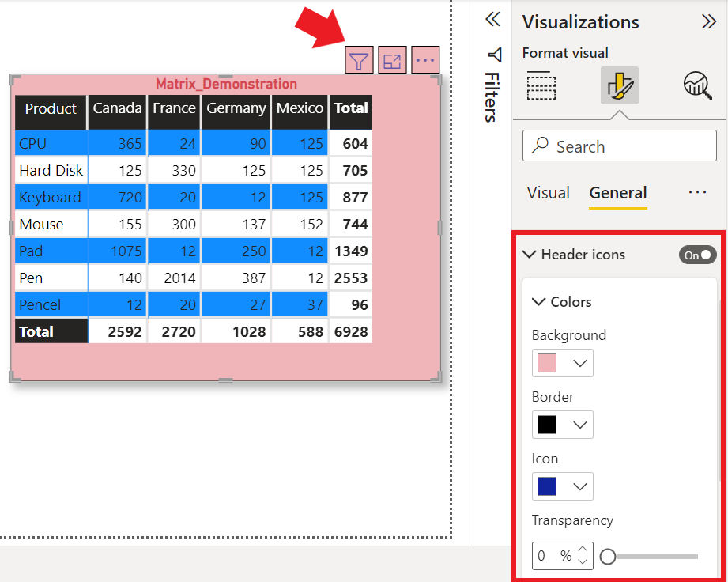Viewport: 728px width, 582px height.
Task: Select the Pencel row header
Action: [x=51, y=304]
